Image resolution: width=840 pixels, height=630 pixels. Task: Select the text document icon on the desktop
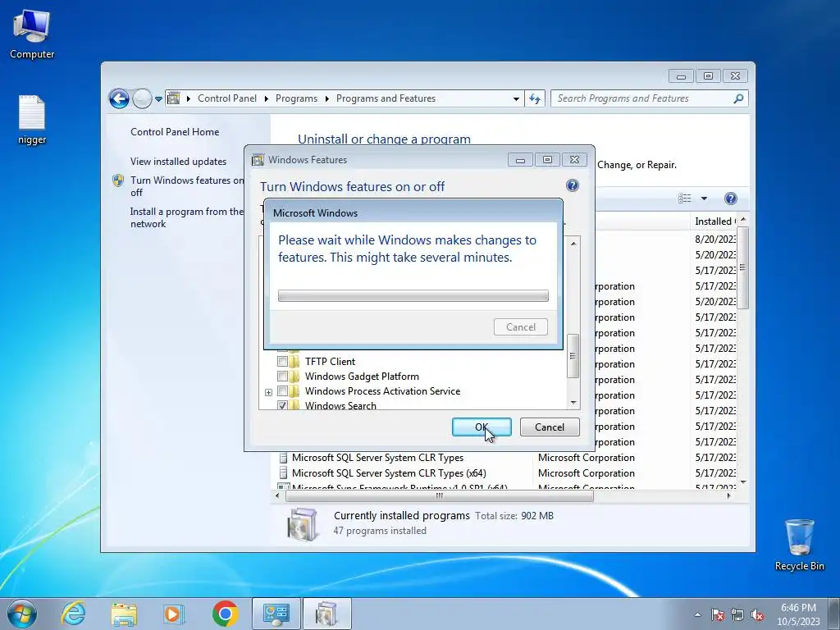click(x=32, y=119)
